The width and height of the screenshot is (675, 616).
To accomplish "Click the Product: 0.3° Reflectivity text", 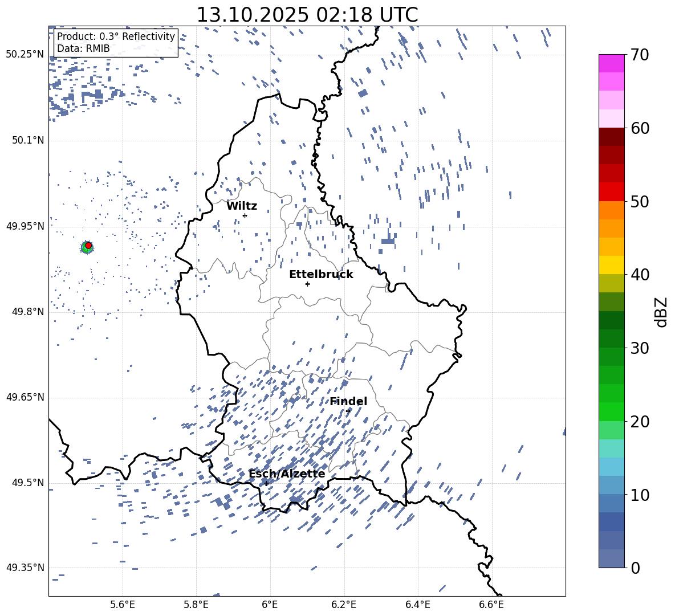I will pos(116,36).
